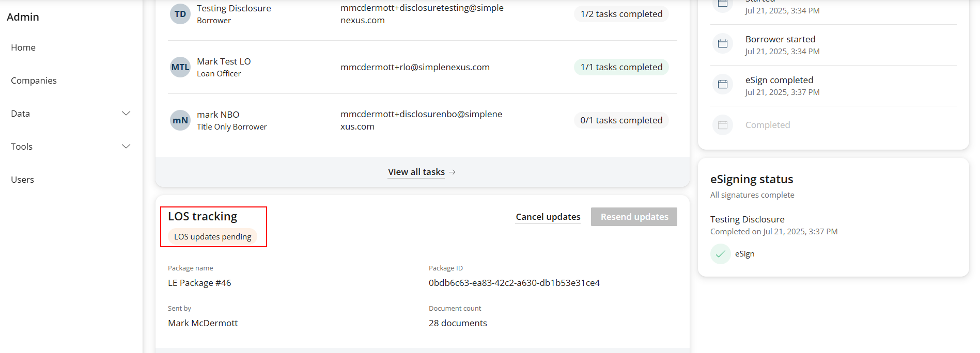Viewport: 980px width, 353px height.
Task: Select the Package ID value text
Action: click(514, 283)
